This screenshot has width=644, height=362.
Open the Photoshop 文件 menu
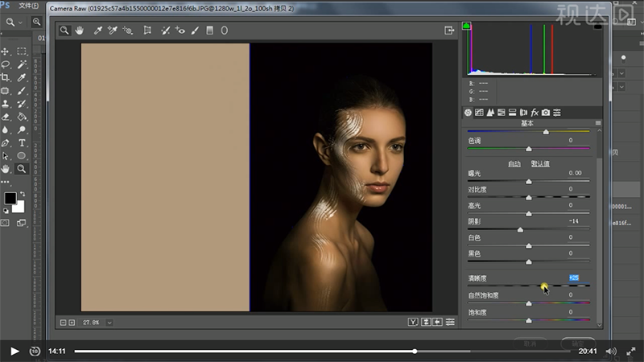point(28,6)
